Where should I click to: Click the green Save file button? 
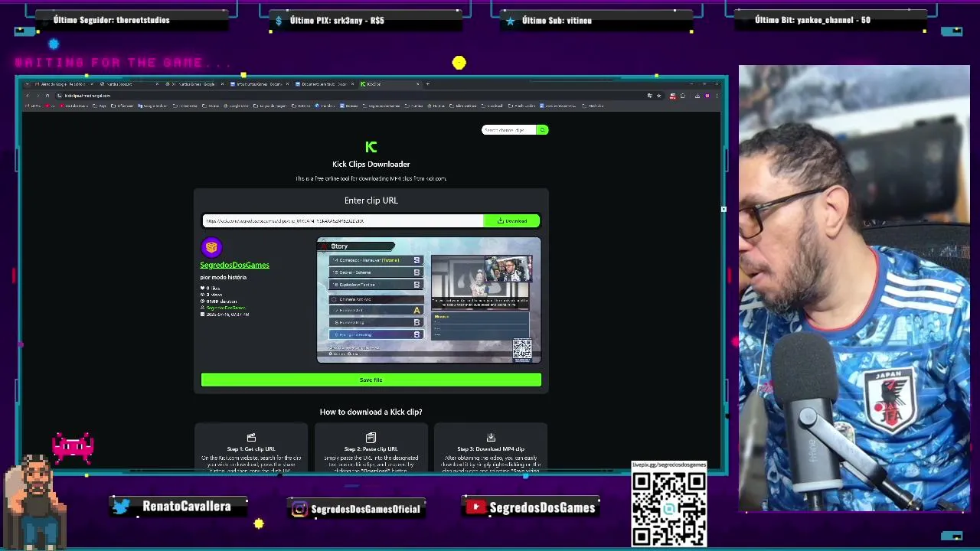pyautogui.click(x=371, y=380)
